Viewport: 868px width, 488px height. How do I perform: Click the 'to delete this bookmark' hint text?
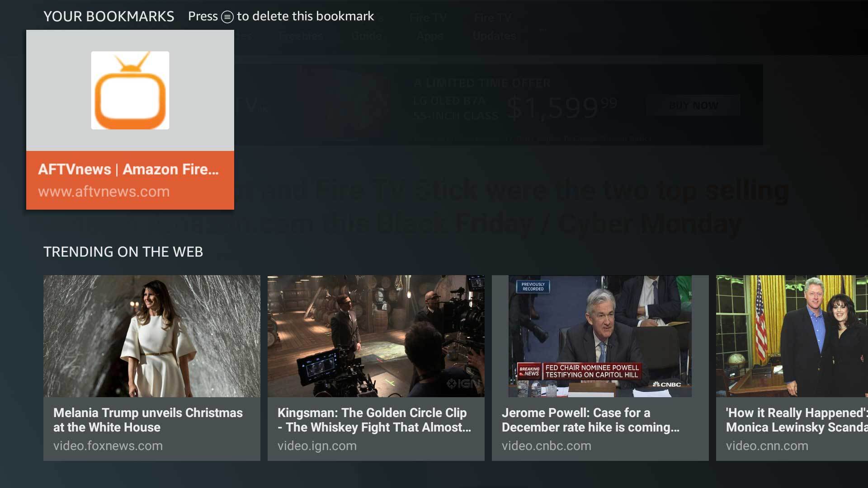point(306,17)
